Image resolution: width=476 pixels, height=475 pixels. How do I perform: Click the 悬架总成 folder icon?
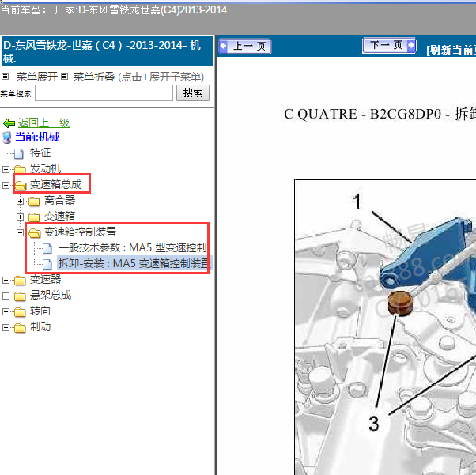pyautogui.click(x=20, y=296)
